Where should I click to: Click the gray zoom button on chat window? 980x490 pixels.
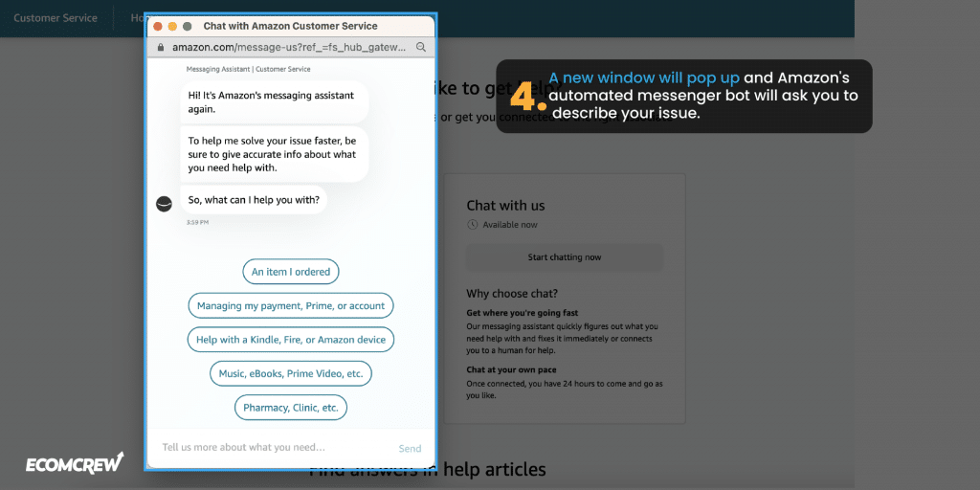[187, 26]
